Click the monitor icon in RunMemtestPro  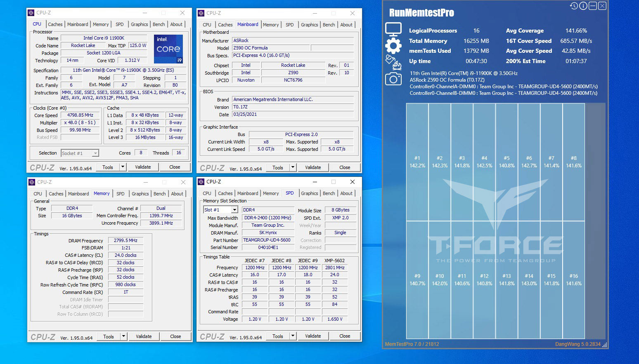coord(393,30)
